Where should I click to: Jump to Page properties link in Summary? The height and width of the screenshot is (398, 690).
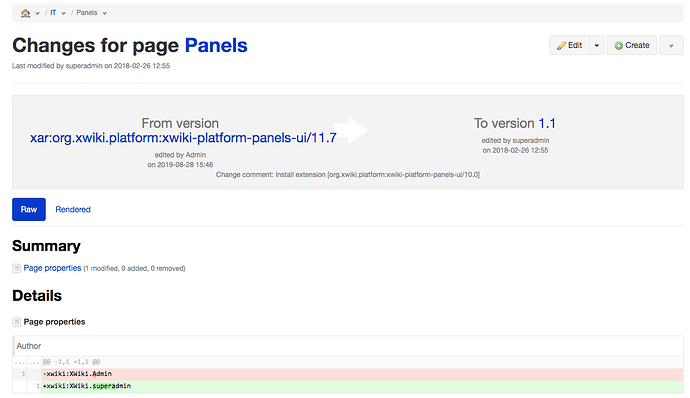52,268
